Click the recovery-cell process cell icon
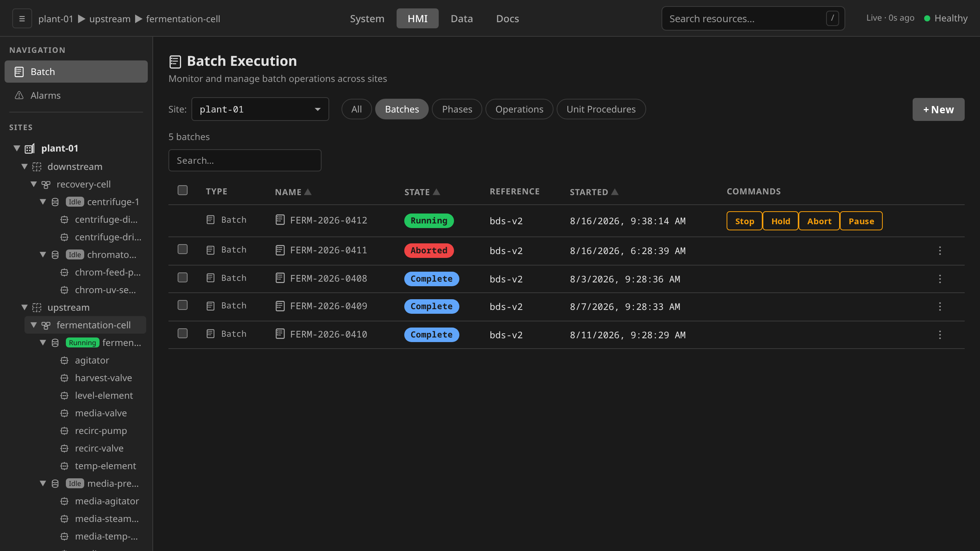 coord(46,184)
